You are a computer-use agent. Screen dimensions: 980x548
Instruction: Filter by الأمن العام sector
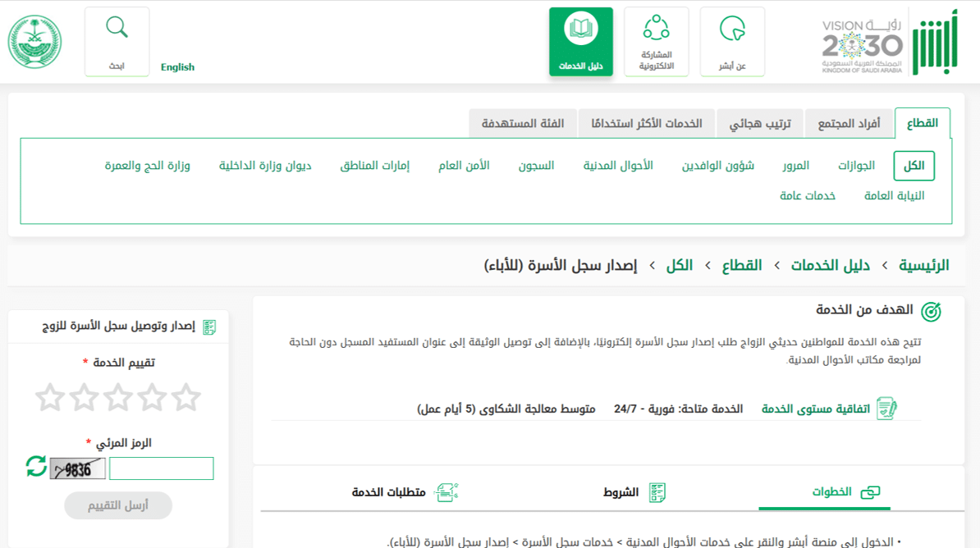[464, 166]
